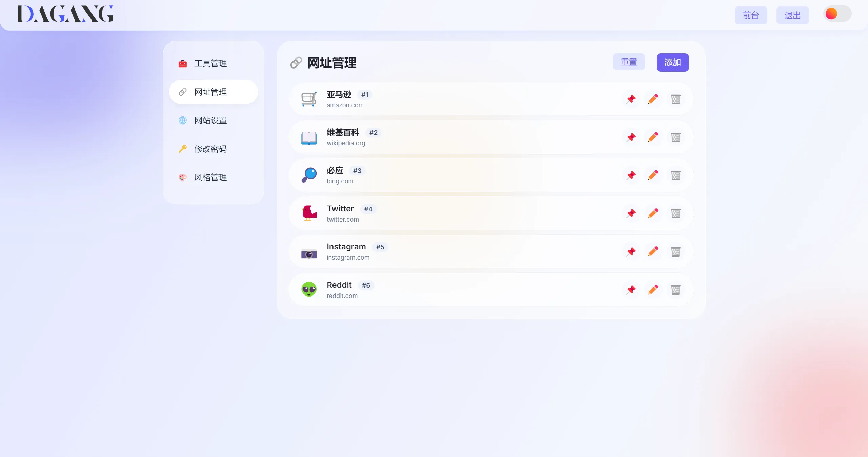Image resolution: width=868 pixels, height=457 pixels.
Task: Click the wikipedia.org URL text
Action: pyautogui.click(x=346, y=143)
